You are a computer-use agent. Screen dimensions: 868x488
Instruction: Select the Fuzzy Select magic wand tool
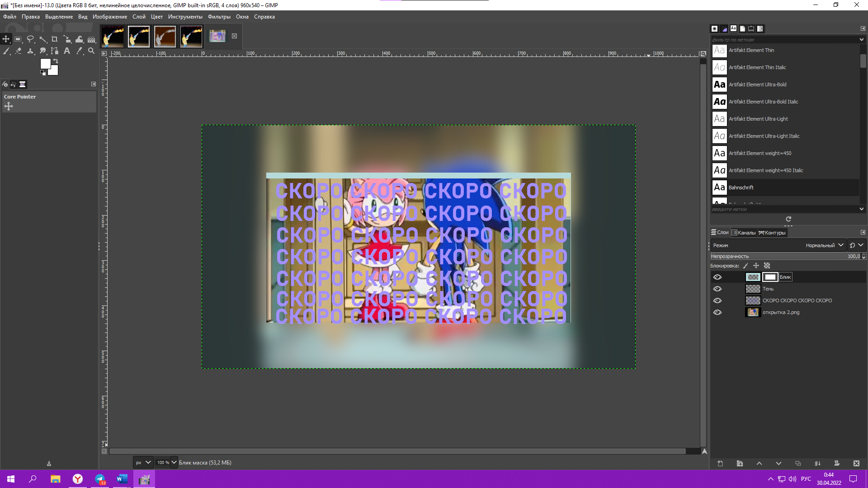pyautogui.click(x=42, y=39)
